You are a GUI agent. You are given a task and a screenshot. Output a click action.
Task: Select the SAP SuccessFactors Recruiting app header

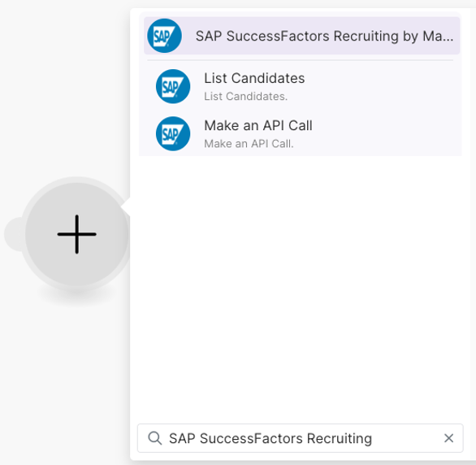tap(301, 36)
